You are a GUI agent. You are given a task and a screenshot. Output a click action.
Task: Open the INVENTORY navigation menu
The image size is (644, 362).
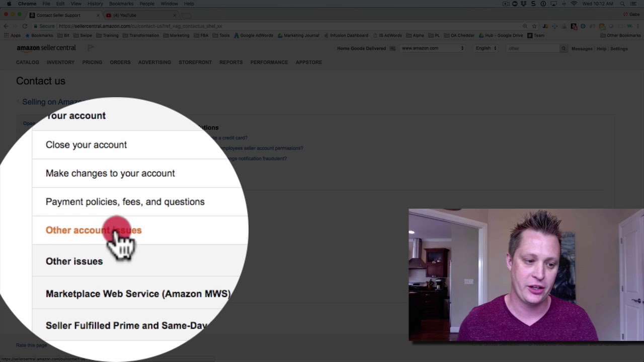[x=60, y=62]
